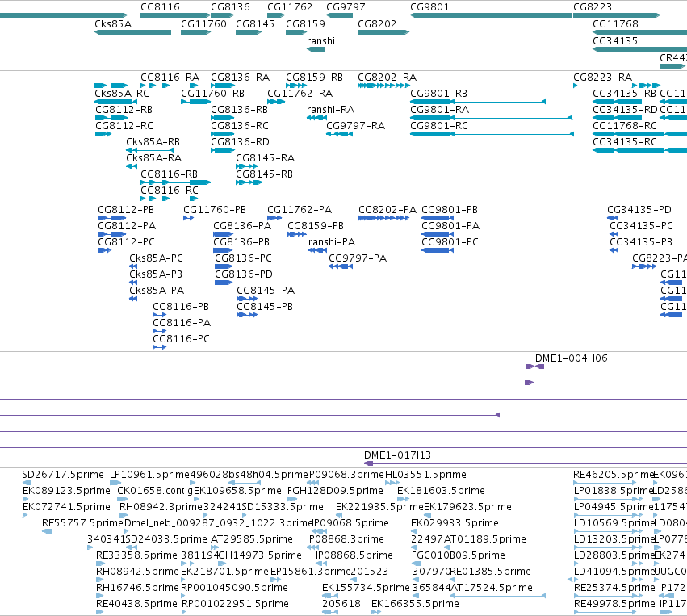Screen dimensions: 687x616
Task: Select transcript CG8136-RD
Action: coord(240,142)
